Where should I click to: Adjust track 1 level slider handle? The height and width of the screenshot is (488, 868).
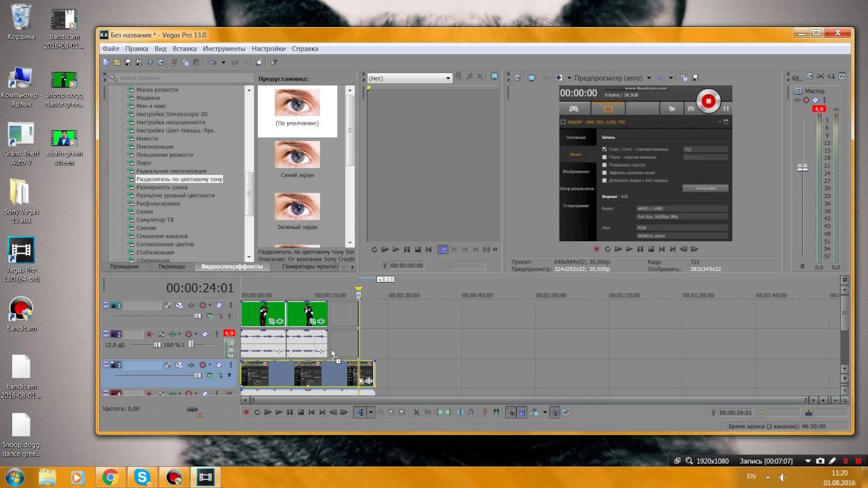click(x=198, y=316)
